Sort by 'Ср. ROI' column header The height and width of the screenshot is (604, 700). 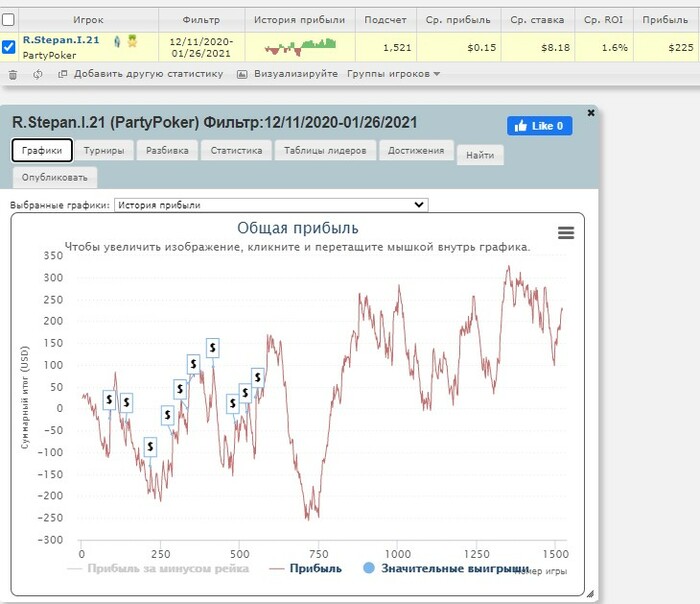tap(604, 20)
